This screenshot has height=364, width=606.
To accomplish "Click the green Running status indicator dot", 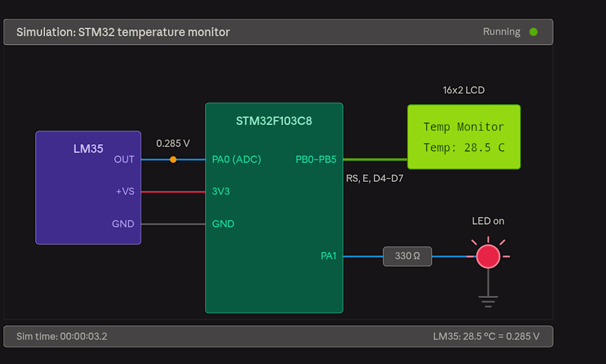I will click(533, 32).
